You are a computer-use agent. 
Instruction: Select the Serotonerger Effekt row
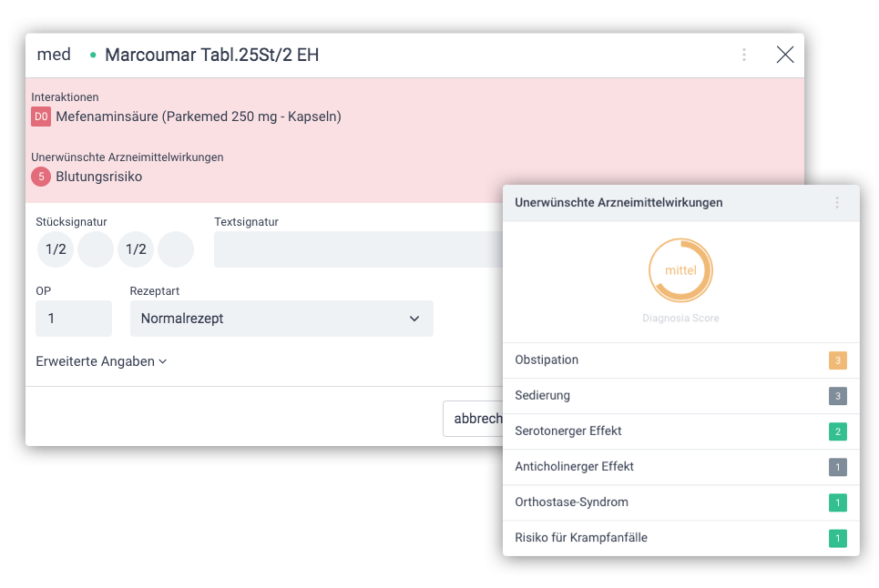(x=681, y=431)
